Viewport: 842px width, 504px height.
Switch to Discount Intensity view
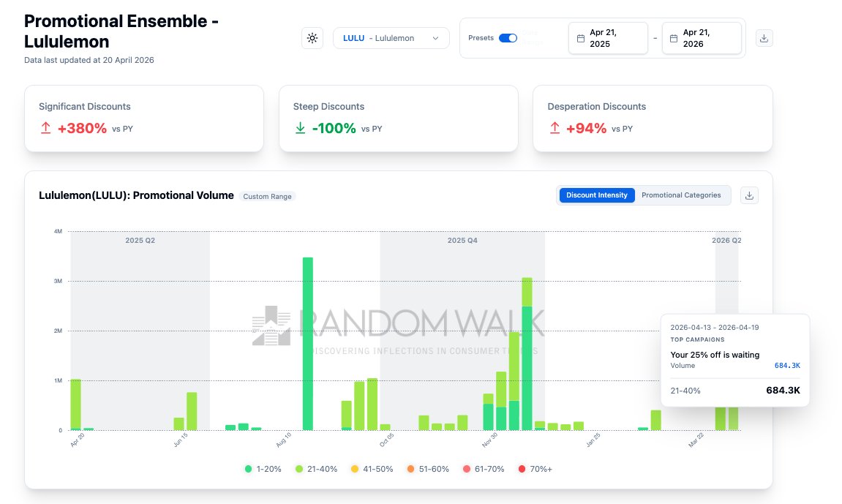tap(597, 195)
